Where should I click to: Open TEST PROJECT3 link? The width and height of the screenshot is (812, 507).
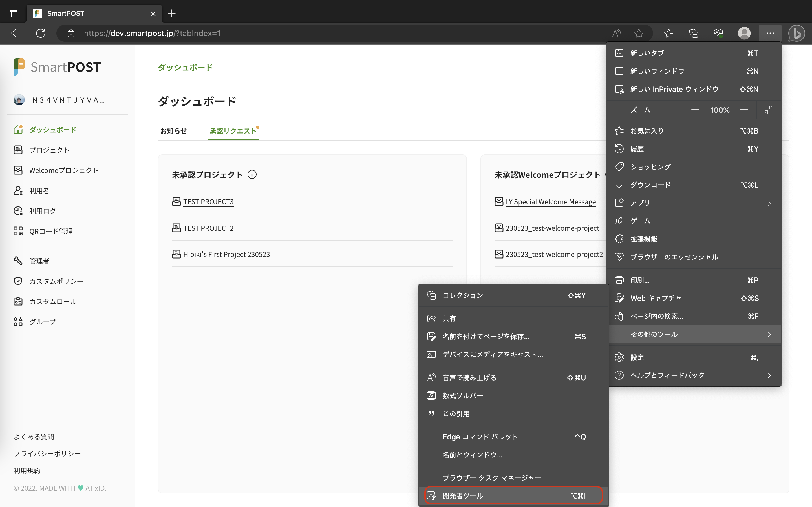(208, 201)
